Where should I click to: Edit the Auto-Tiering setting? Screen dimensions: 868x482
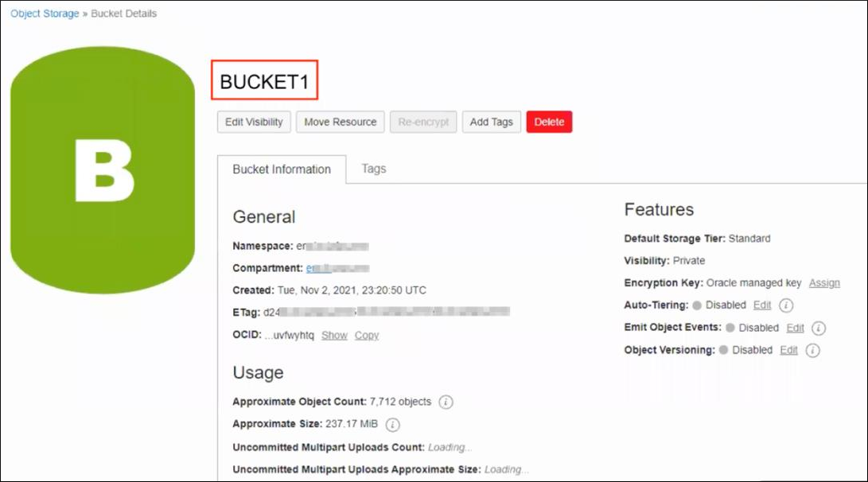click(x=761, y=305)
